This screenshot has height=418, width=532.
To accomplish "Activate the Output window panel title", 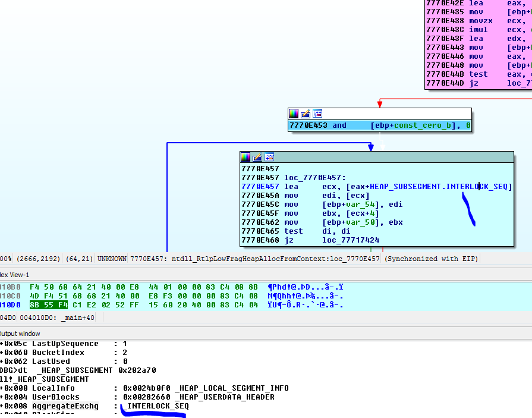I will tap(20, 334).
